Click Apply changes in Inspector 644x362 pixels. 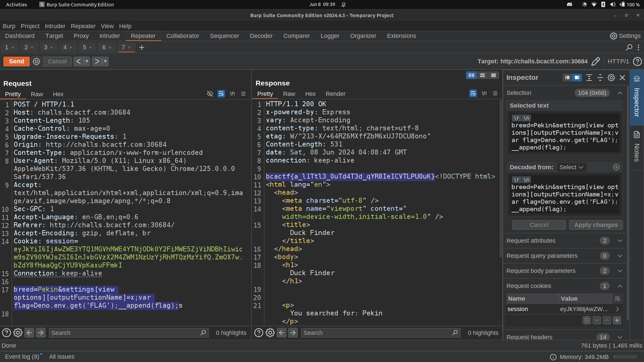pos(596,225)
